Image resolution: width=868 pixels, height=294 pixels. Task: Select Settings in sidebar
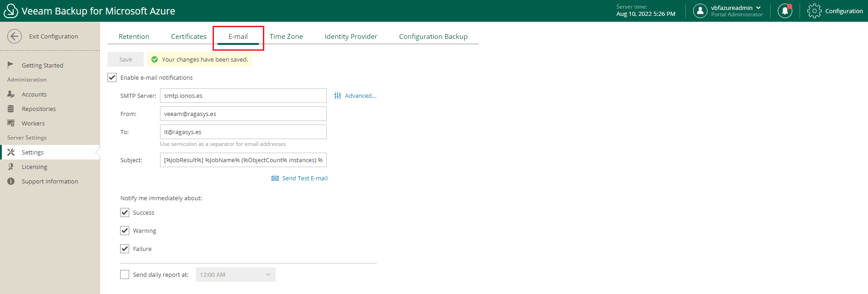tap(50, 152)
